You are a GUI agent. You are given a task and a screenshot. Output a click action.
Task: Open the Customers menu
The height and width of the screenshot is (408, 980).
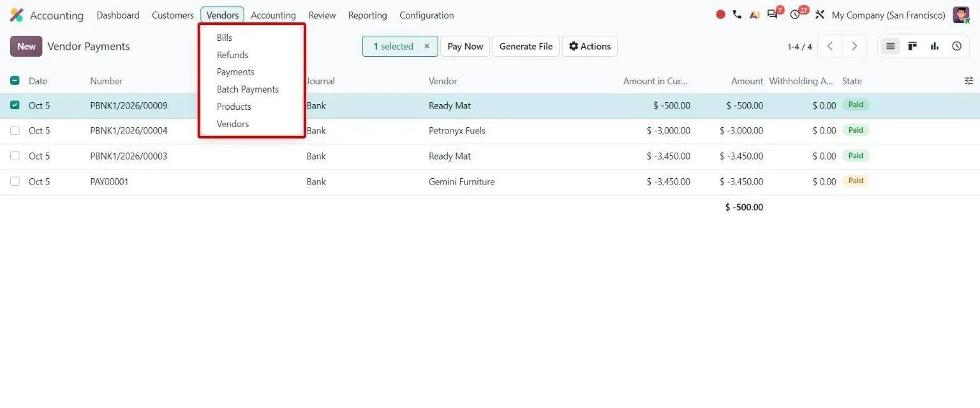click(x=173, y=15)
